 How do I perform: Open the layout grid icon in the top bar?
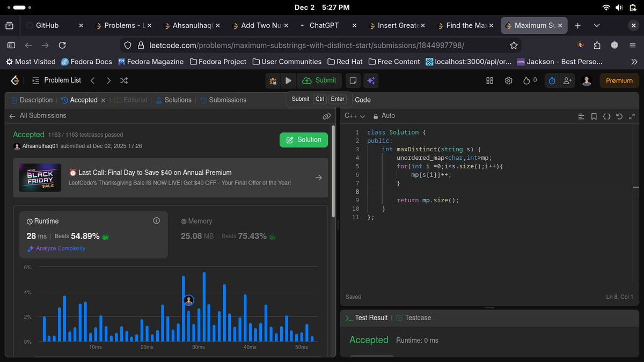point(489,80)
